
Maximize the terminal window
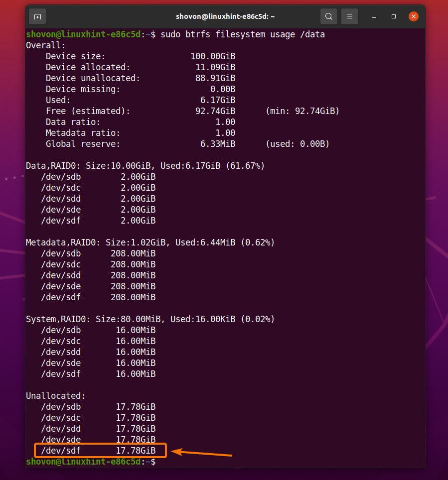tap(393, 16)
